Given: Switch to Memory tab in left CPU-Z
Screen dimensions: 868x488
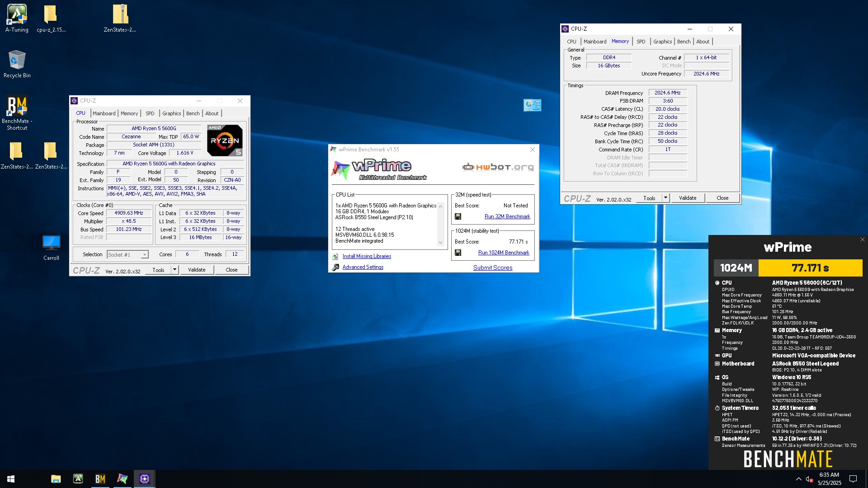Looking at the screenshot, I should 129,113.
